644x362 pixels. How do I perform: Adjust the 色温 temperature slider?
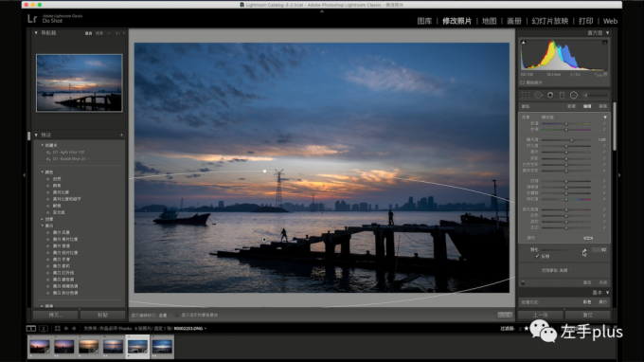pyautogui.click(x=566, y=123)
